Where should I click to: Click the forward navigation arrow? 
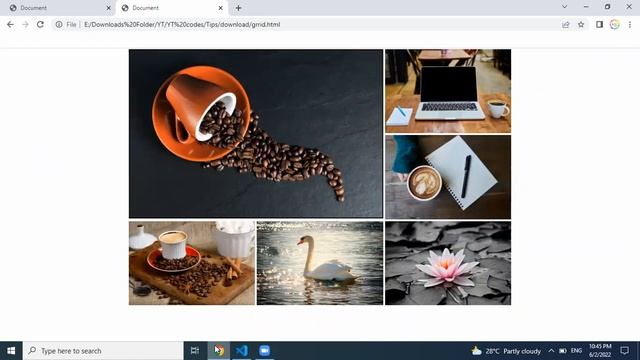coord(25,24)
